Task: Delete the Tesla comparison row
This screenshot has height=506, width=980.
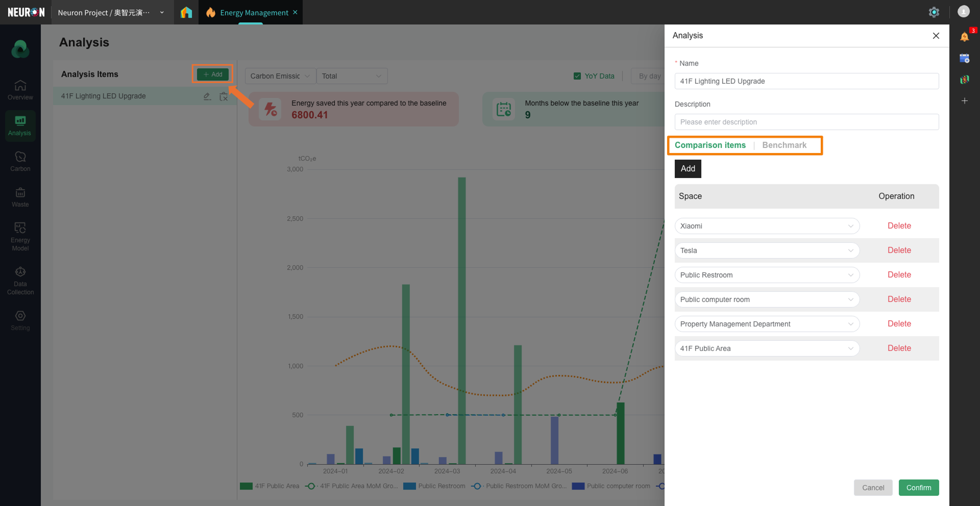Action: click(899, 250)
